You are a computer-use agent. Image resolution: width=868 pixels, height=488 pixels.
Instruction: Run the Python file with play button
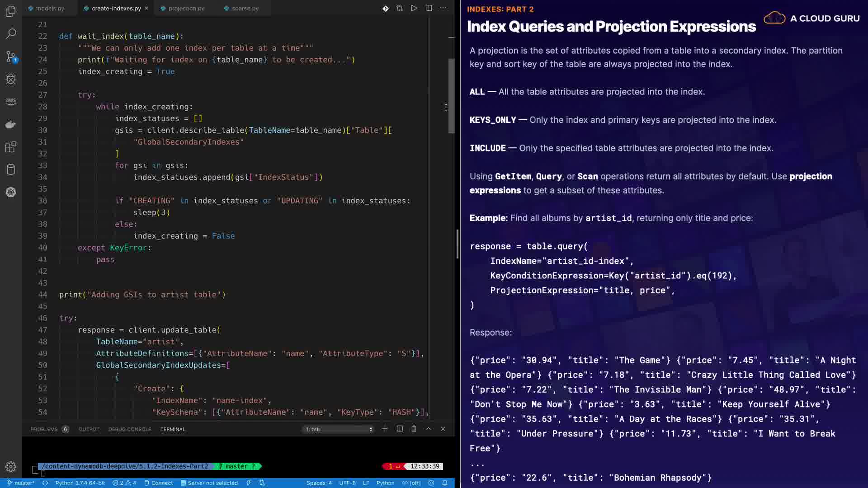pos(414,8)
